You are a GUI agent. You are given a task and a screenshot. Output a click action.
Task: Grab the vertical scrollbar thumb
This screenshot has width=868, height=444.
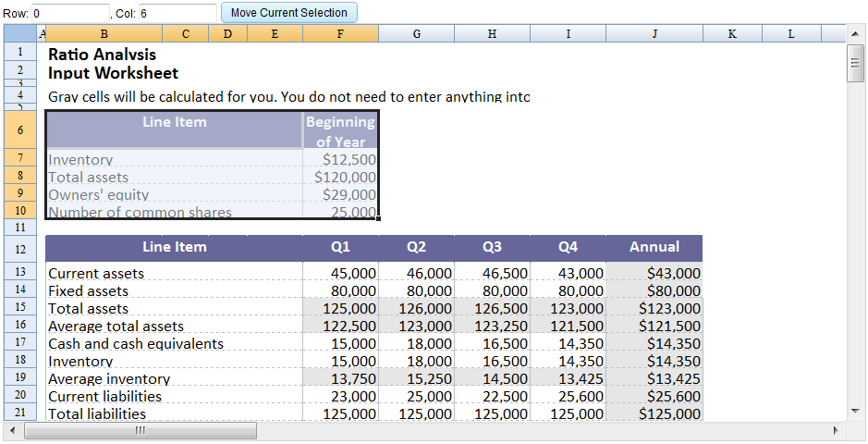coord(856,63)
